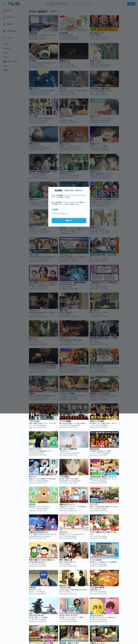Click title text AKB48のWOW!!!
138x644 pixels.
(67, 116)
